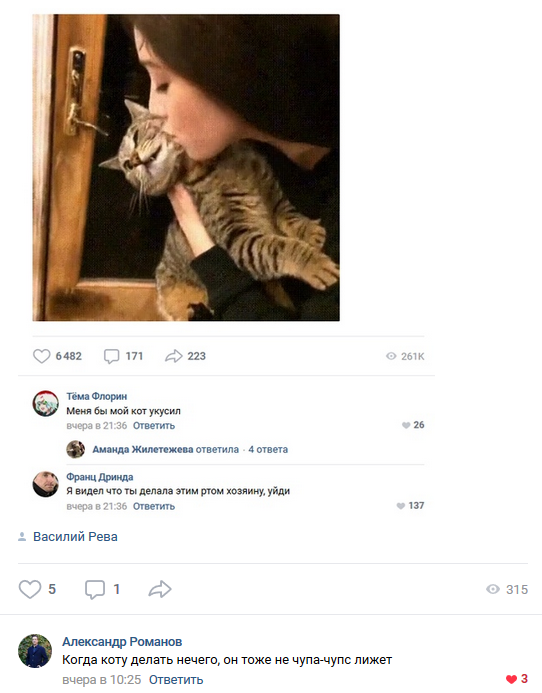This screenshot has width=542, height=693.
Task: Click the outer share arrow icon
Action: (x=160, y=589)
